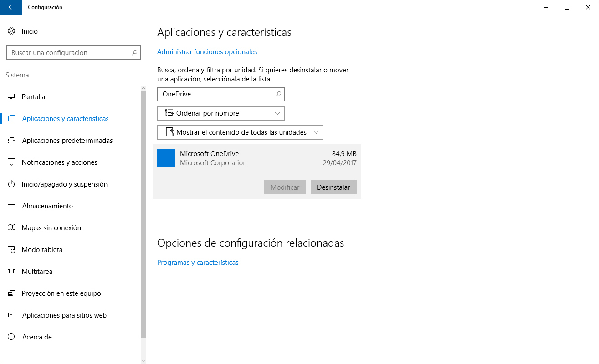
Task: Click the app search field containing OneDrive
Action: click(221, 94)
